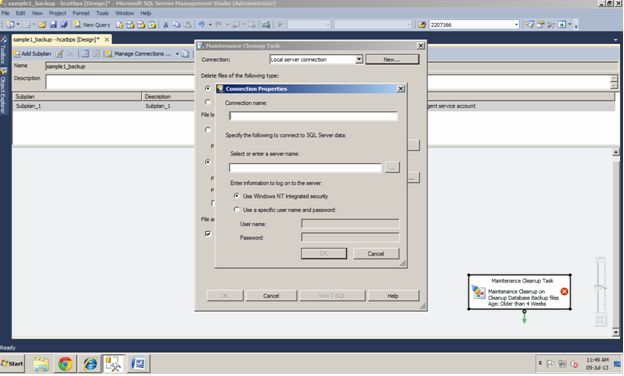Open the Undo history dropdown arrow

(210, 25)
